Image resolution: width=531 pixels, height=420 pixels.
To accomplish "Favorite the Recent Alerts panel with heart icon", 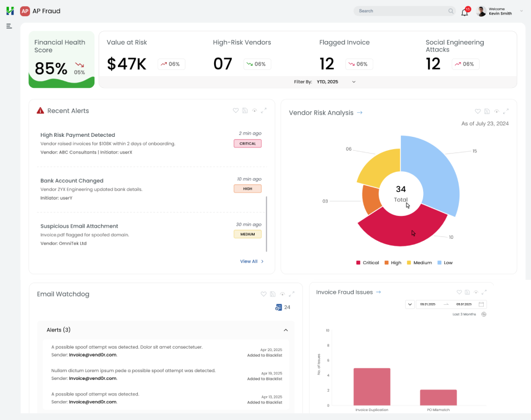I will click(x=236, y=111).
